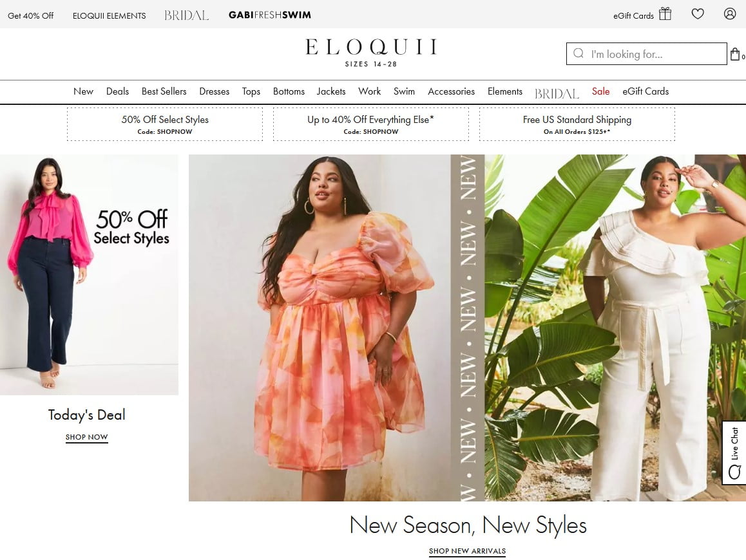This screenshot has width=746, height=560.
Task: Open the account profile icon
Action: click(730, 14)
